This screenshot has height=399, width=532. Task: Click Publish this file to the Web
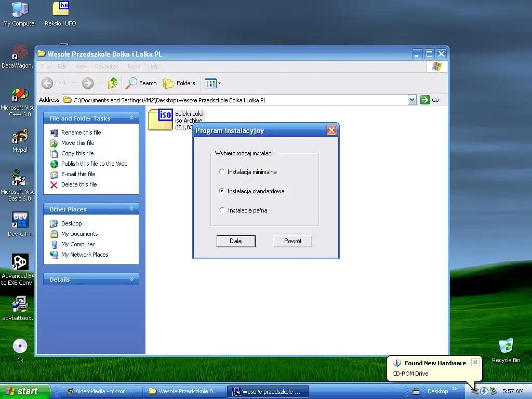(95, 164)
